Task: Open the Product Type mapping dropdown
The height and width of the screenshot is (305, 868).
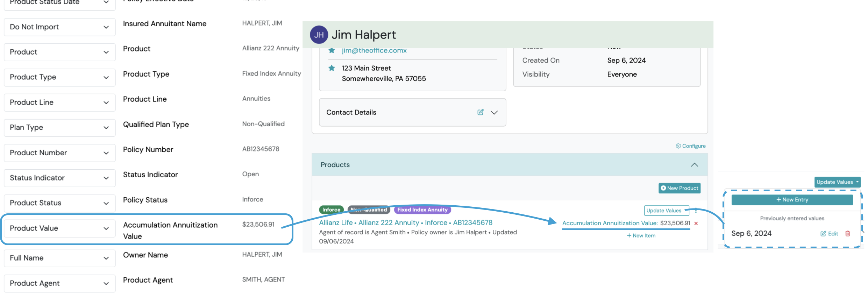Action: pyautogui.click(x=59, y=77)
